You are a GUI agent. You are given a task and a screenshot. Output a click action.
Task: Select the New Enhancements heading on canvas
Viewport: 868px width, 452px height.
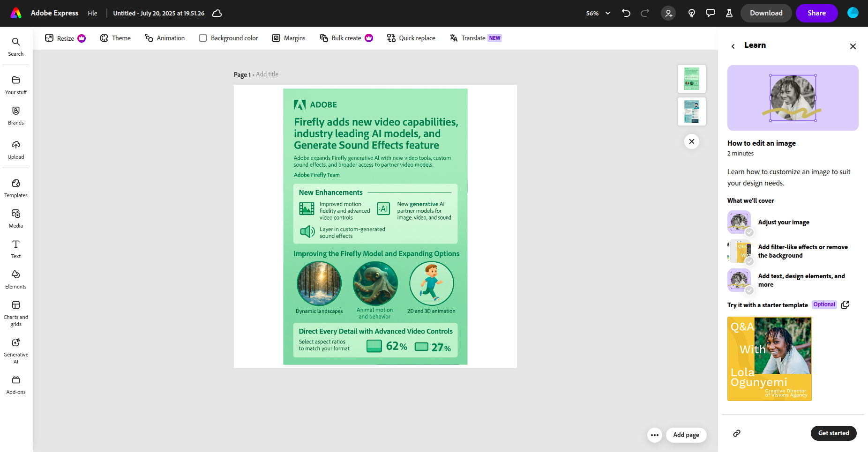(x=331, y=193)
